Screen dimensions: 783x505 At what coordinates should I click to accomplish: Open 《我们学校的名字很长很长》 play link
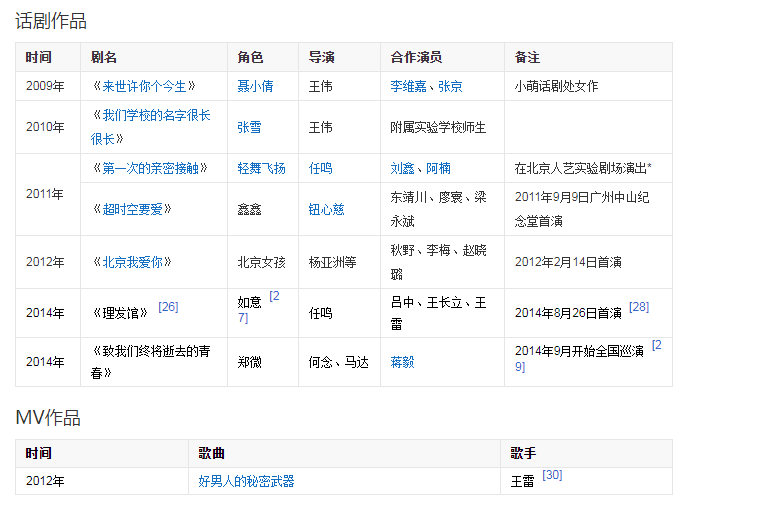point(150,116)
